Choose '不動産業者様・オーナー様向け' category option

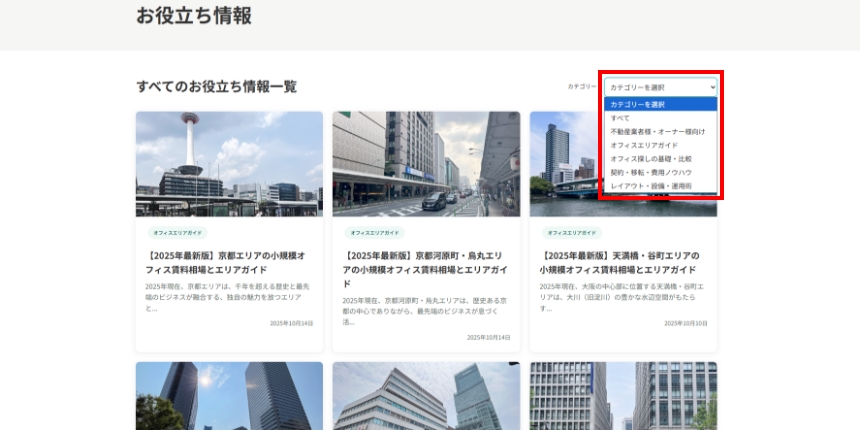coord(657,131)
